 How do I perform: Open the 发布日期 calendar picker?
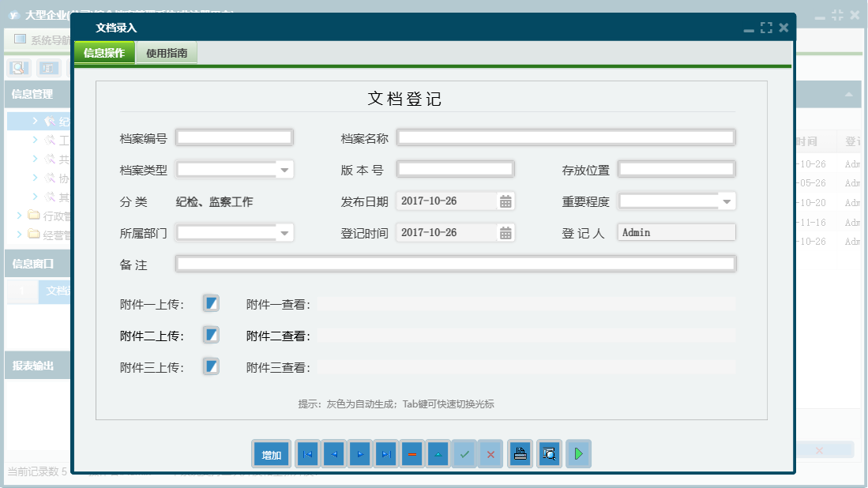(506, 201)
